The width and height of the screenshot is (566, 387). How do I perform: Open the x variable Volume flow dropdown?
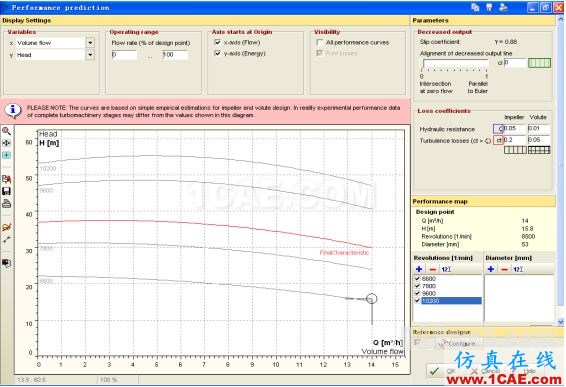click(90, 43)
